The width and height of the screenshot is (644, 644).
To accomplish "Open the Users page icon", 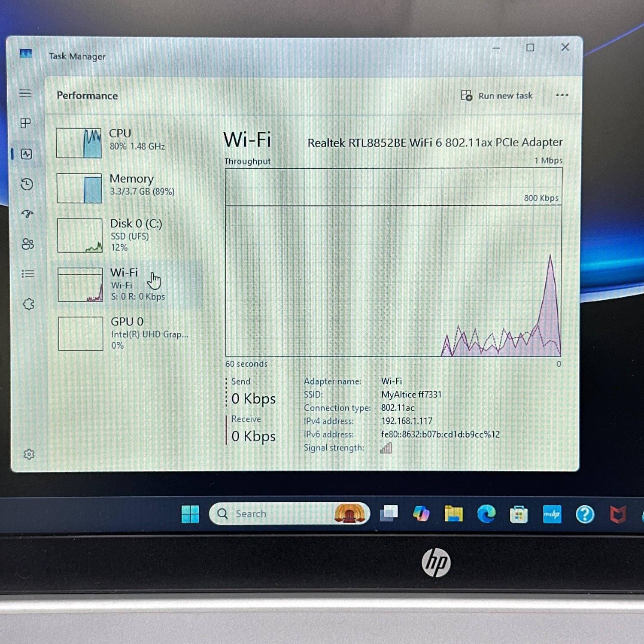I will coord(28,244).
